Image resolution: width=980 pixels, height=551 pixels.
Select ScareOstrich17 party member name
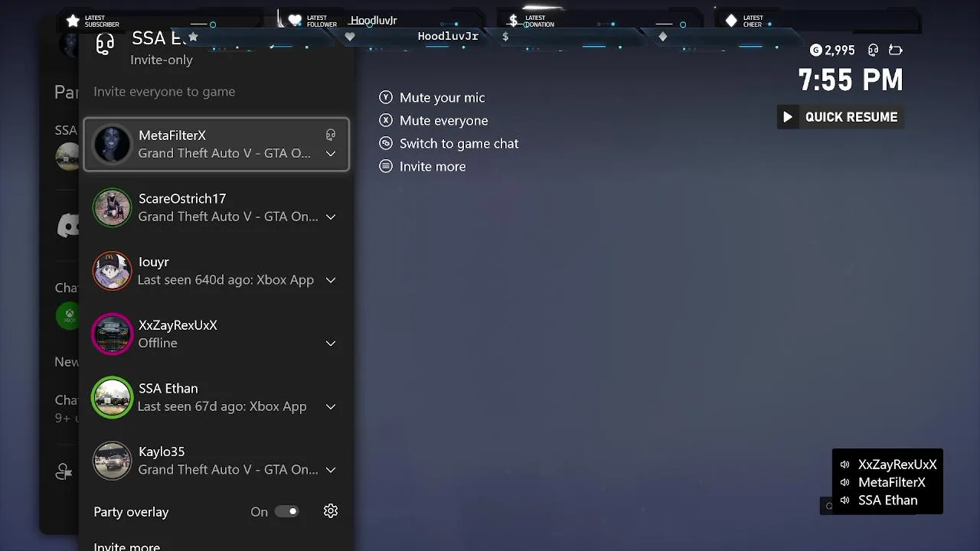pyautogui.click(x=182, y=199)
